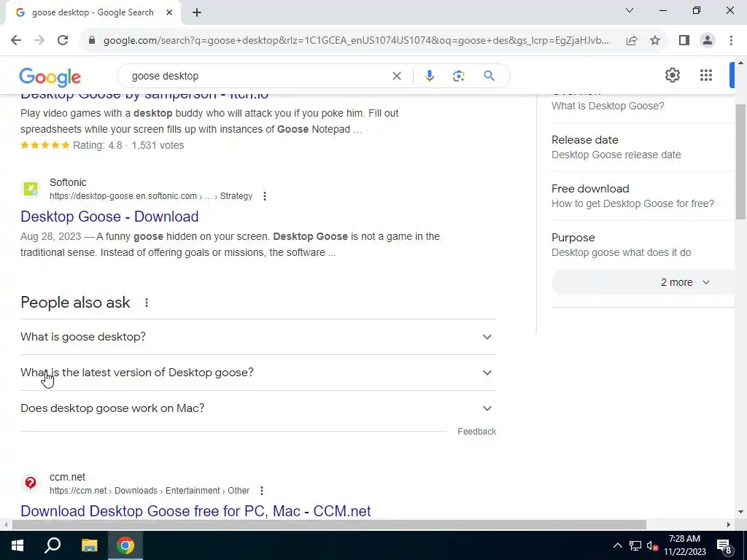The width and height of the screenshot is (747, 560).
Task: Click the Feedback link
Action: (x=476, y=432)
